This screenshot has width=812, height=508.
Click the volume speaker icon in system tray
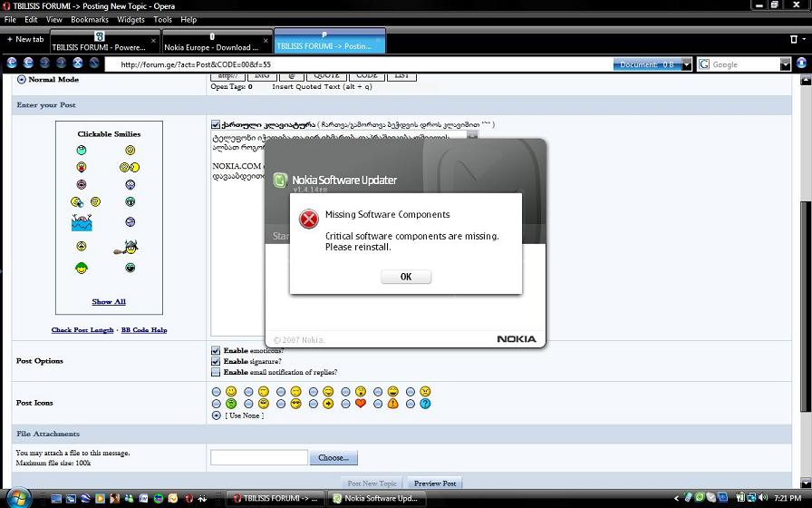coord(762,498)
